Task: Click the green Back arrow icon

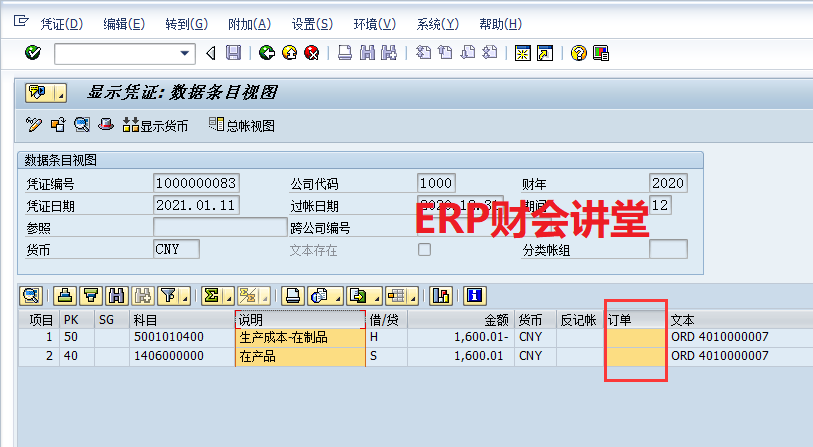Action: point(267,53)
